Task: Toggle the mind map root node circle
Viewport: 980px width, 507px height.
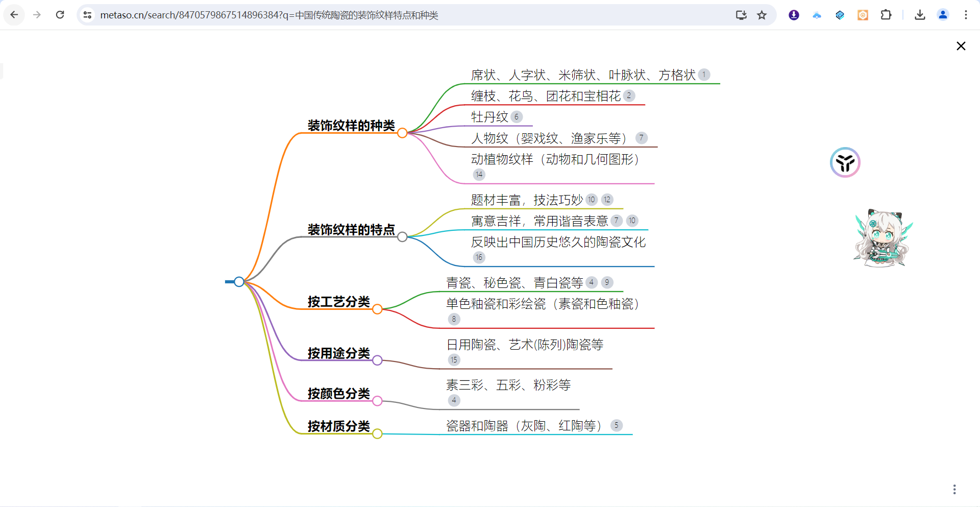Action: pyautogui.click(x=239, y=281)
